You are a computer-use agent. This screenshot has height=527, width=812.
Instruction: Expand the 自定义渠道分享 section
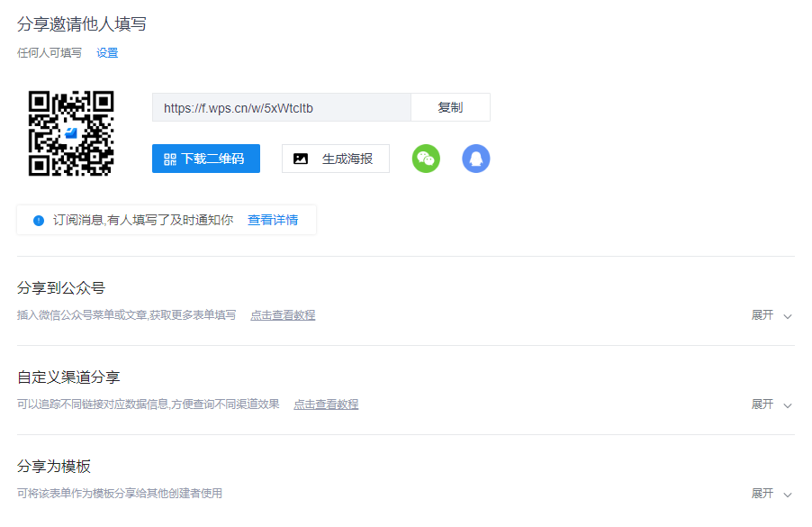point(771,404)
